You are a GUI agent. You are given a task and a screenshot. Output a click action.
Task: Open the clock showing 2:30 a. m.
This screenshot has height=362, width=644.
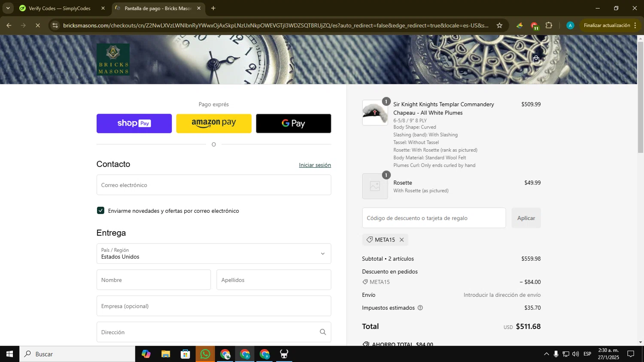point(608,354)
